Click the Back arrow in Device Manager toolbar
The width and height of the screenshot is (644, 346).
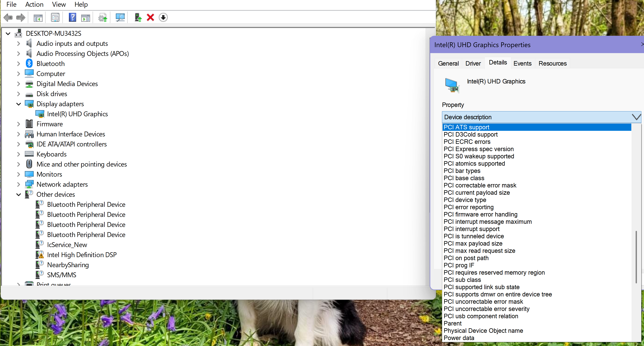(x=8, y=18)
